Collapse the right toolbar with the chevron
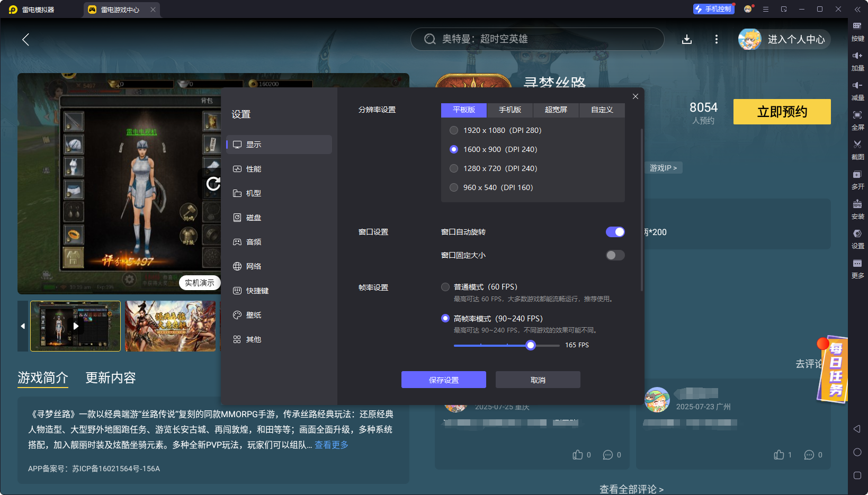Viewport: 868px width, 495px height. pyautogui.click(x=858, y=9)
